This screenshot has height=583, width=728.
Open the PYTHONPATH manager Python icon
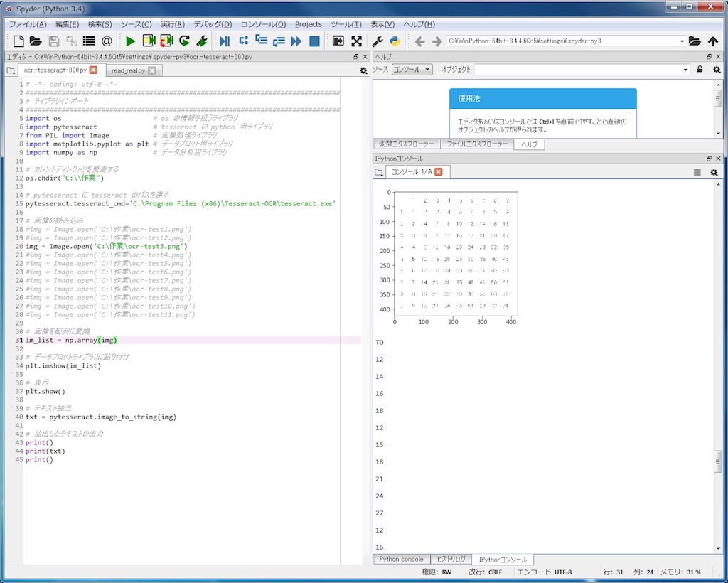point(395,41)
